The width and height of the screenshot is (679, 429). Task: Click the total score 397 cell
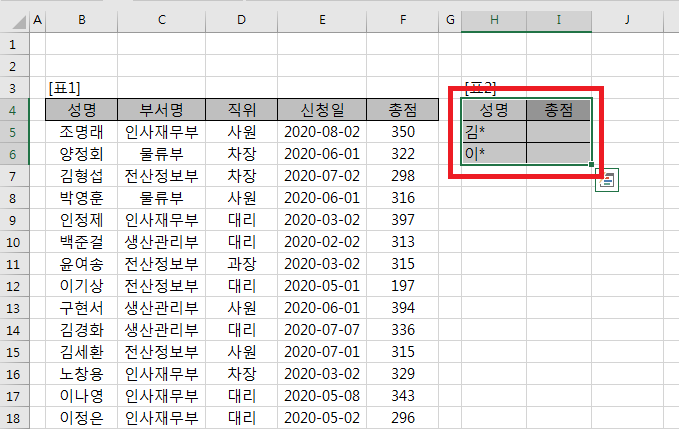(x=403, y=219)
